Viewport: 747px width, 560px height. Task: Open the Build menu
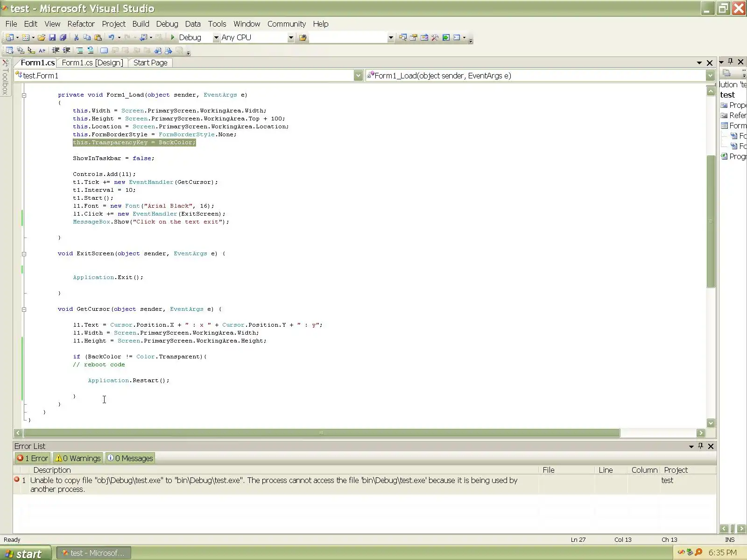pos(141,24)
